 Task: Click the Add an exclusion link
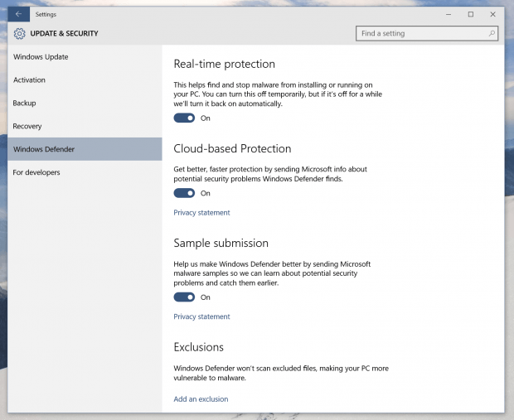pos(201,399)
